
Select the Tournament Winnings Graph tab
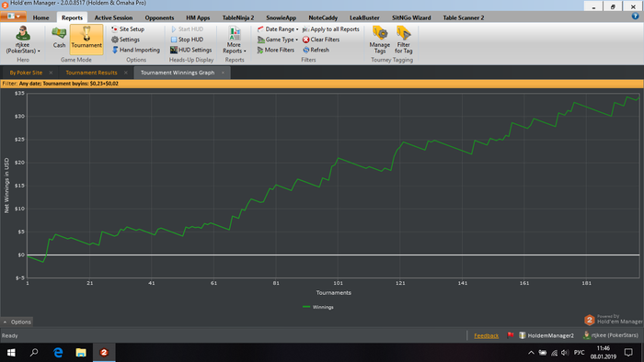(x=178, y=73)
